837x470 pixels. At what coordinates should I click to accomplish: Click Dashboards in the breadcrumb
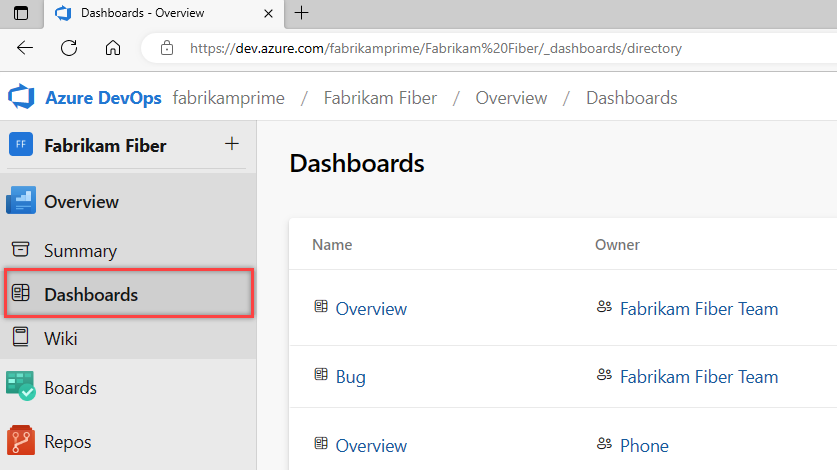[x=631, y=98]
